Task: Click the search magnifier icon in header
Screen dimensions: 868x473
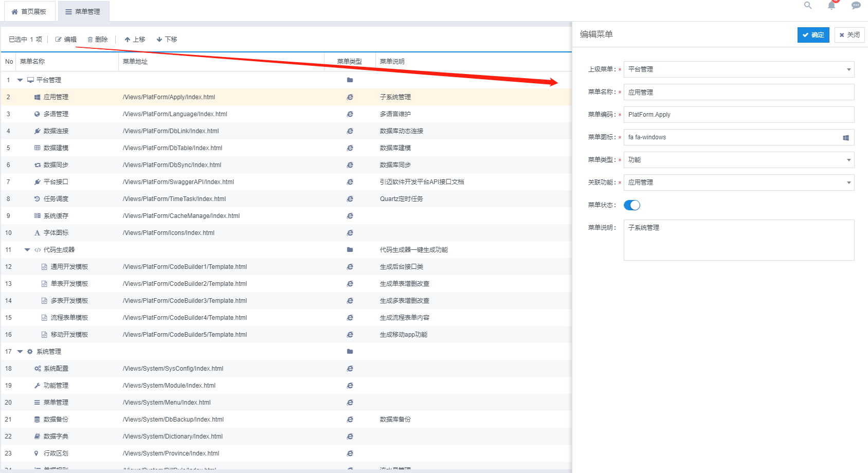Action: (808, 6)
